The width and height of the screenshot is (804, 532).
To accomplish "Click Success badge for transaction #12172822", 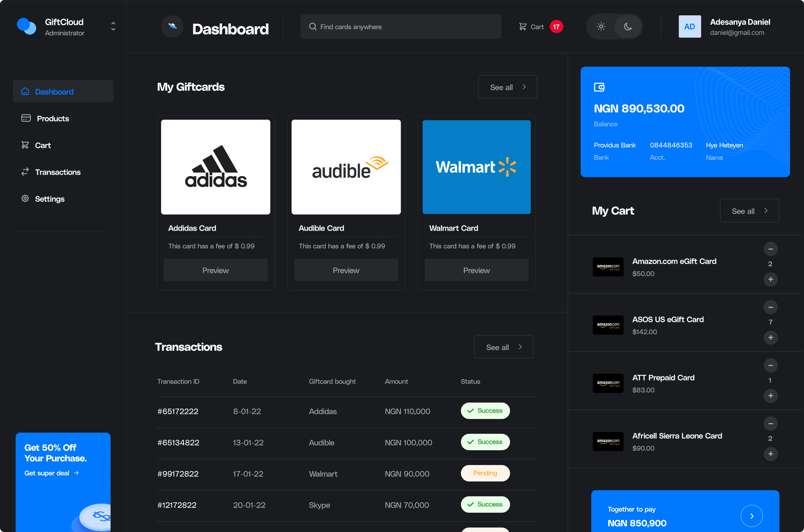I will click(x=485, y=504).
